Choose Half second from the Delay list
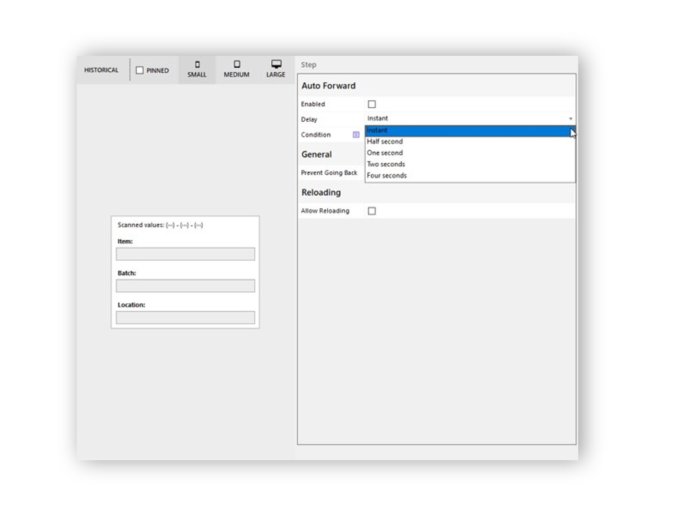The height and width of the screenshot is (524, 677). [x=469, y=141]
